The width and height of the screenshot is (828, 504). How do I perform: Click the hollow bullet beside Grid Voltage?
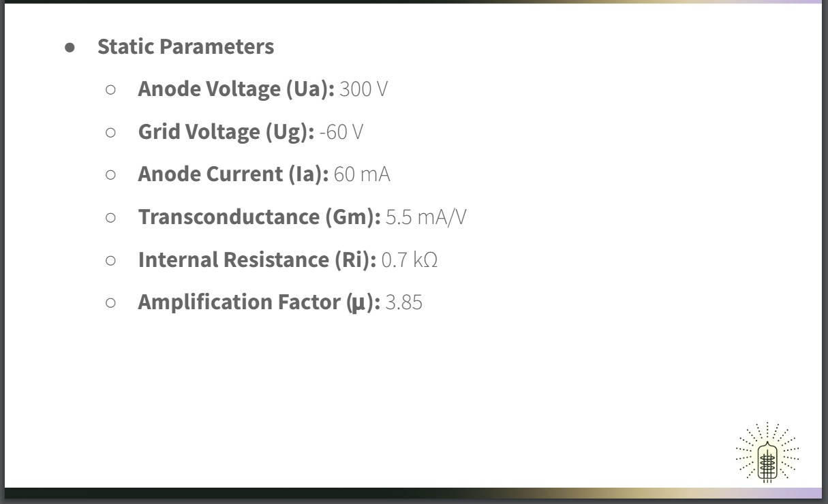click(x=111, y=132)
